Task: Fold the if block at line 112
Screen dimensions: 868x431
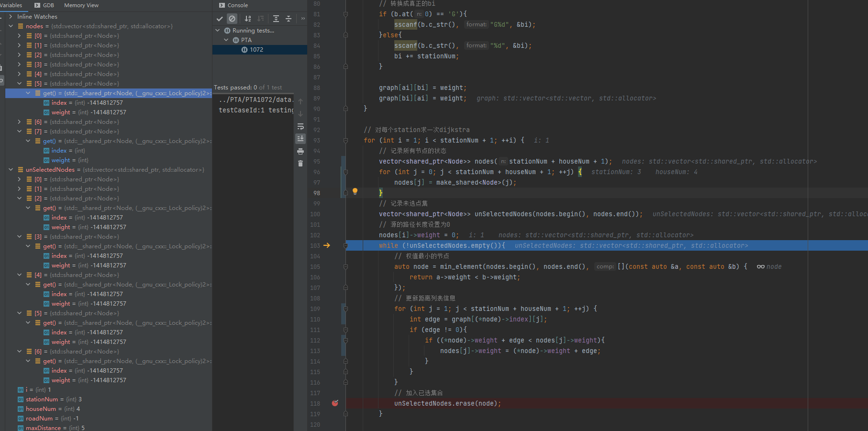Action: click(x=345, y=340)
